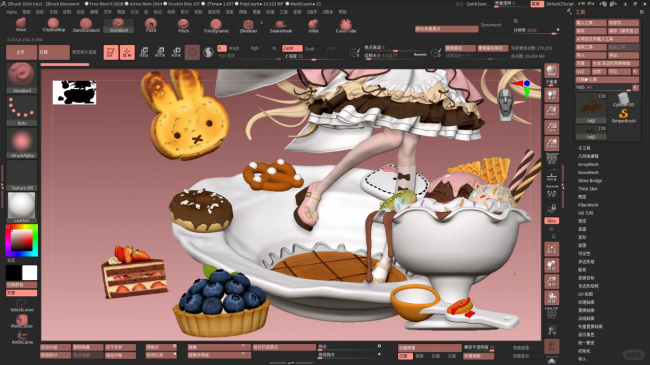Open the 帮助 menu
This screenshot has height=365, width=650.
(342, 12)
